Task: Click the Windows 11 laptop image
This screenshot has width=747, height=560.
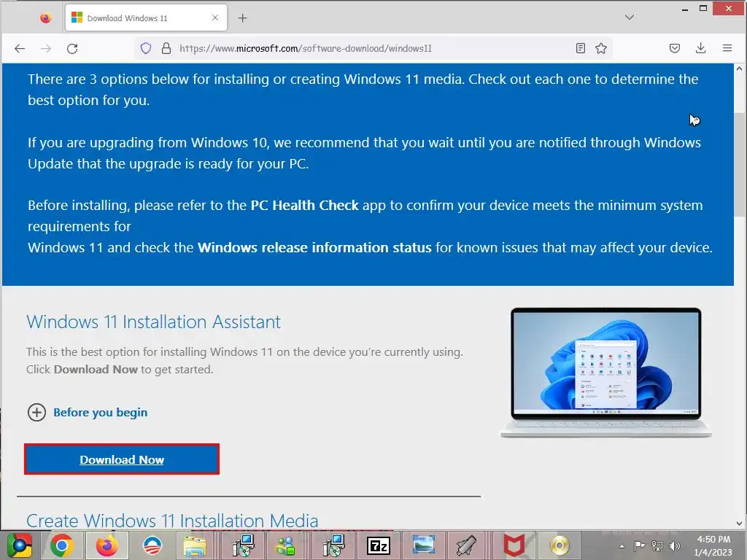Action: click(605, 373)
